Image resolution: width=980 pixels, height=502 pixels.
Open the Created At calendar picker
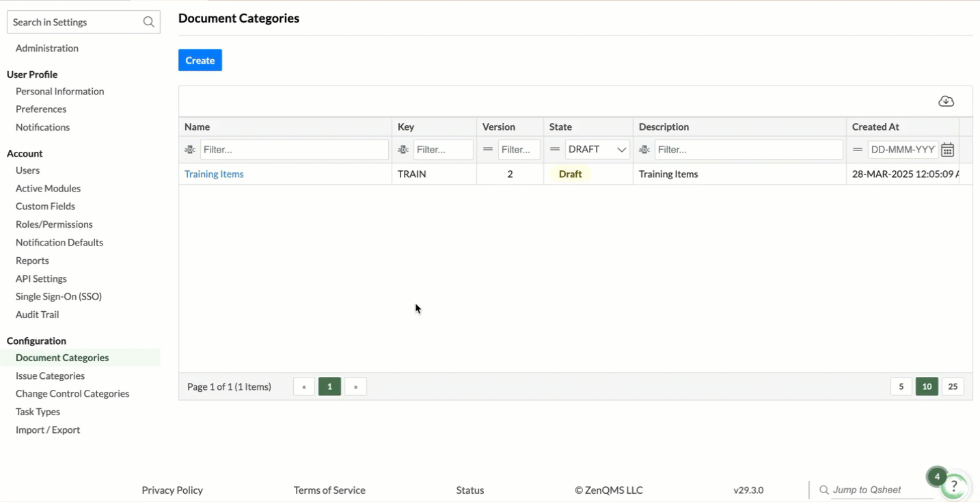tap(947, 150)
